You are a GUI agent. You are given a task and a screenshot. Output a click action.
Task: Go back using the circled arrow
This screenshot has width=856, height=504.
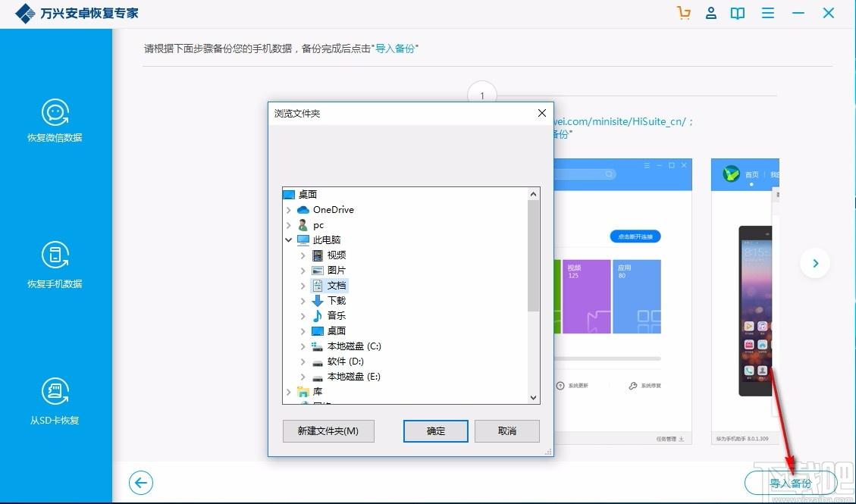[x=141, y=483]
